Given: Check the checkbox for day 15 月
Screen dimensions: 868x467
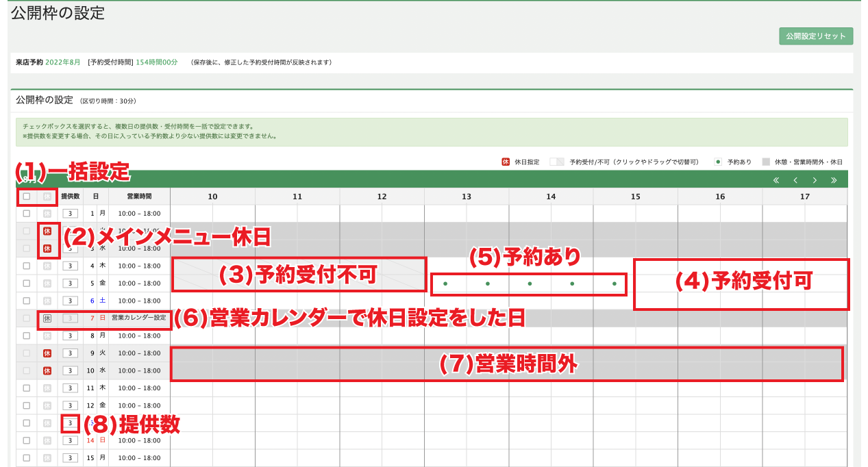Looking at the screenshot, I should coord(27,457).
